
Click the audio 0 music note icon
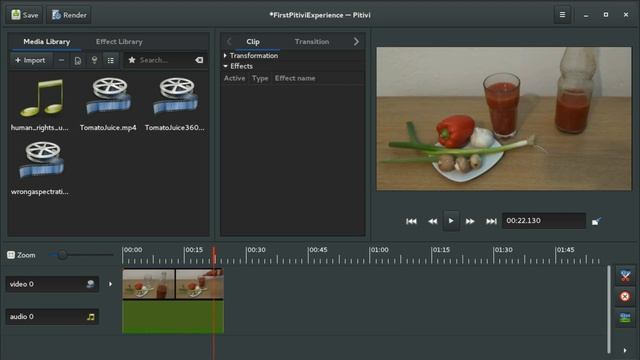[x=91, y=317]
